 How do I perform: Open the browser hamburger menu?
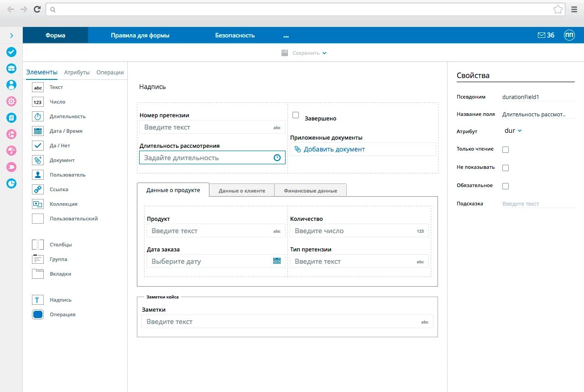coord(574,9)
